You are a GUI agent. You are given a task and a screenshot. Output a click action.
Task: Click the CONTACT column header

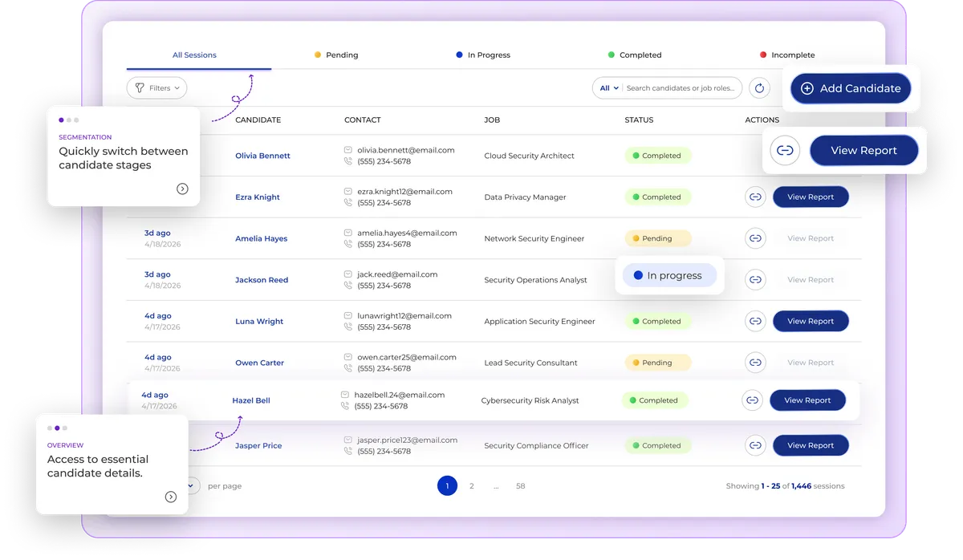(363, 120)
